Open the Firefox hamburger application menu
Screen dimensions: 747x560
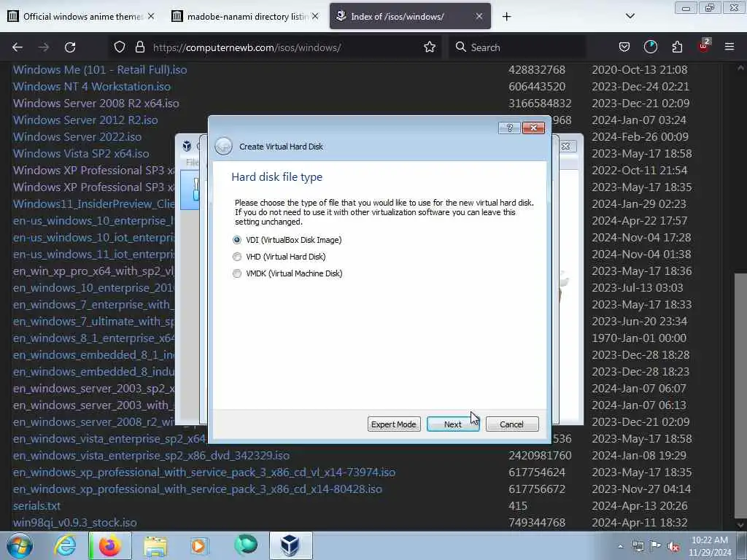tap(729, 47)
